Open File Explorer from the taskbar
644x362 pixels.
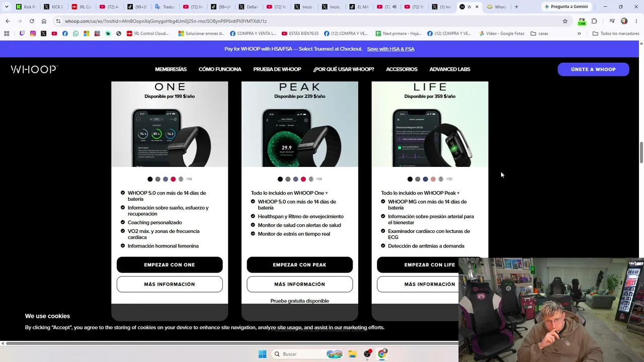point(352,354)
